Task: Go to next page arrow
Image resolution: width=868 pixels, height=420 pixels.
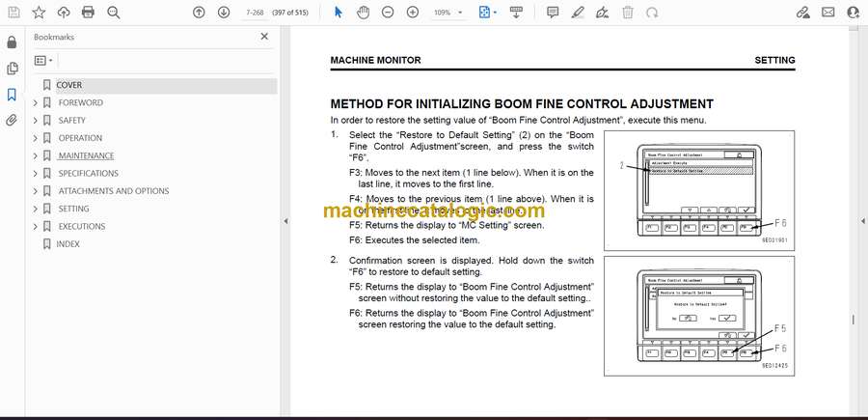Action: [x=224, y=13]
